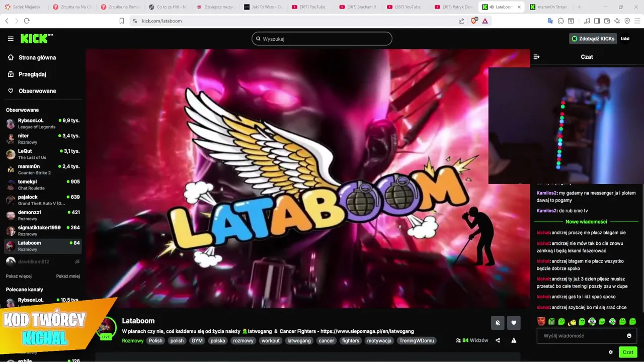Click the floating picture-in-picture video thumbnail
Viewport: 644px width, 362px height.
pyautogui.click(x=566, y=126)
